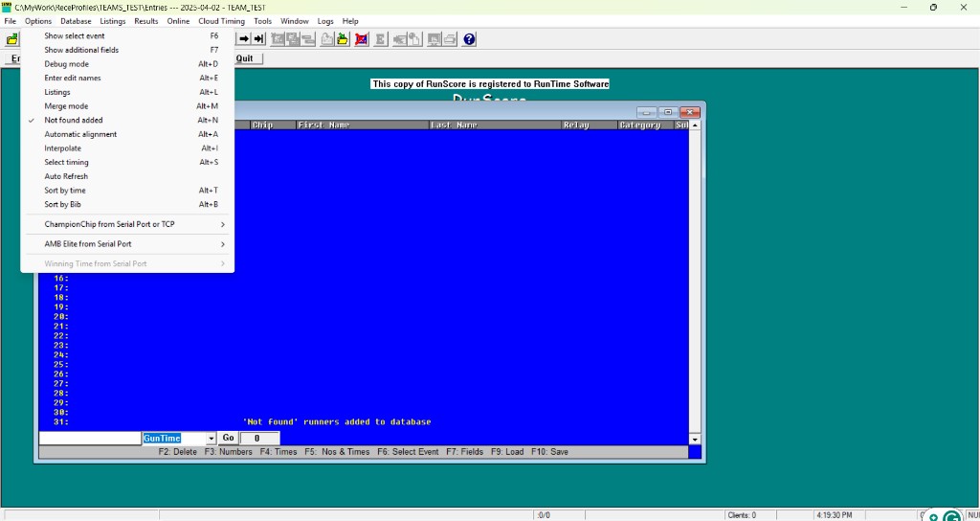Click the First Name column header

[362, 125]
